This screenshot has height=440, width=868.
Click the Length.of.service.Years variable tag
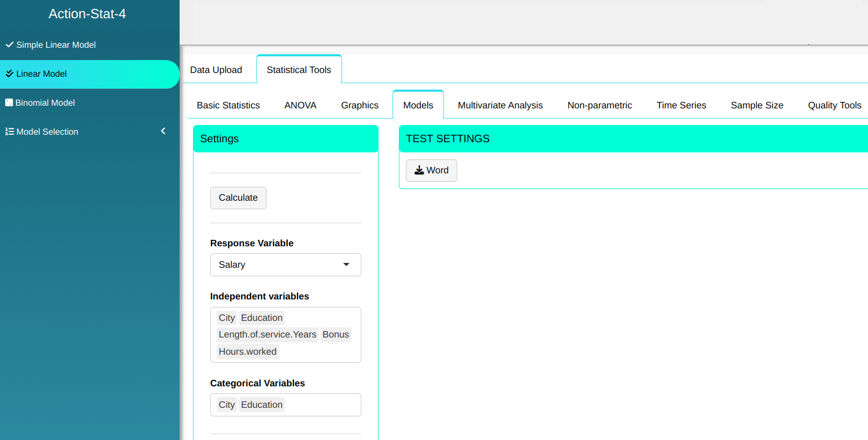268,334
